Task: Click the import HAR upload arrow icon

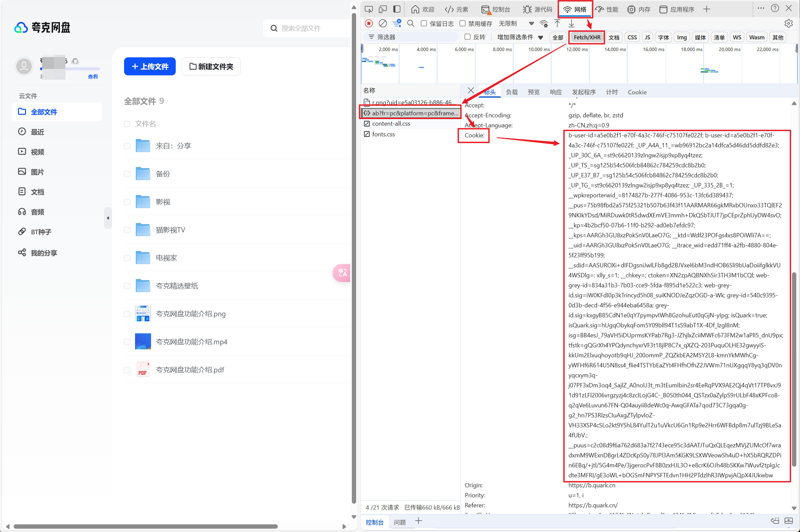Action: point(557,23)
